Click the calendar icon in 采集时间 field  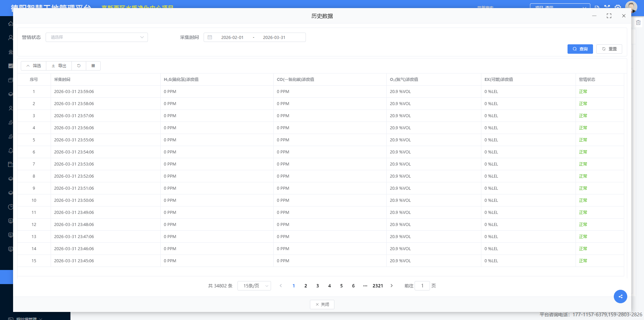pyautogui.click(x=210, y=37)
